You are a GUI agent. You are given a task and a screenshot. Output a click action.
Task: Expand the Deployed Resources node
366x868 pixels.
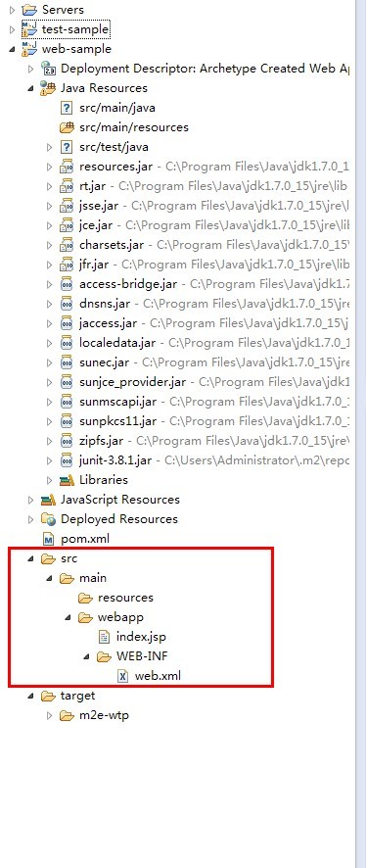[31, 519]
